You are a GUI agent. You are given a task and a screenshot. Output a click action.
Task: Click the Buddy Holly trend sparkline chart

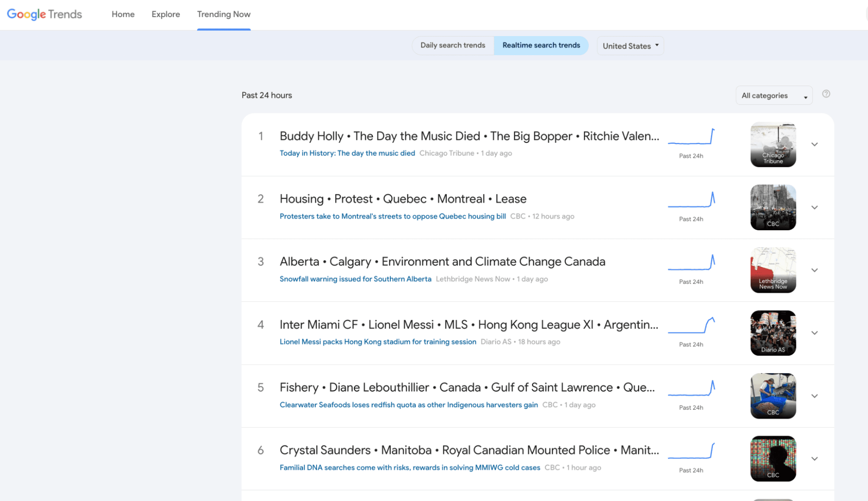pyautogui.click(x=691, y=137)
